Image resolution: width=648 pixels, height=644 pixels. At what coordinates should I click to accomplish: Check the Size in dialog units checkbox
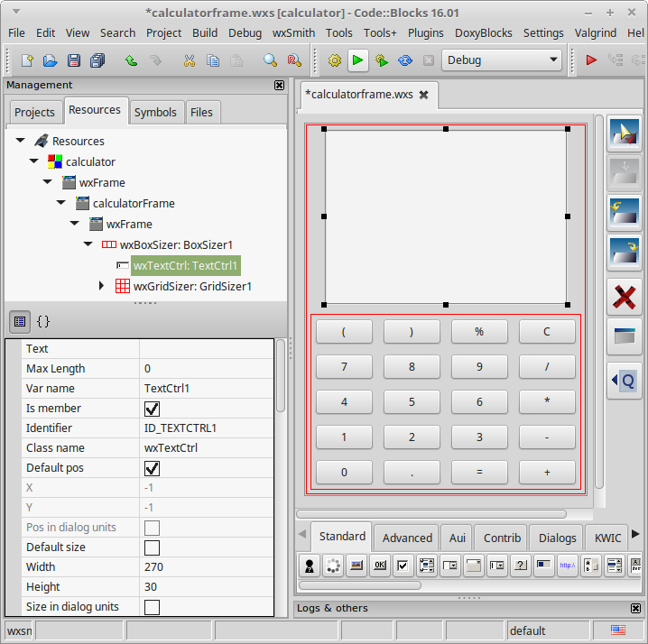pyautogui.click(x=153, y=607)
